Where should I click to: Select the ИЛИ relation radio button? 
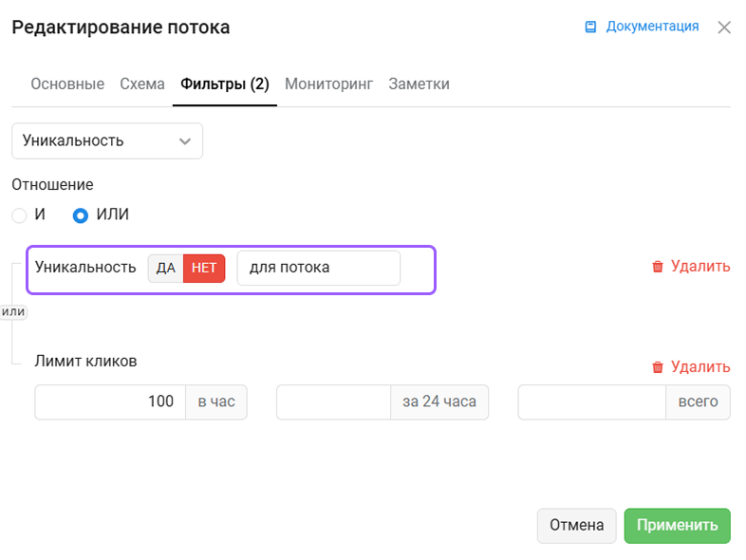pyautogui.click(x=81, y=215)
